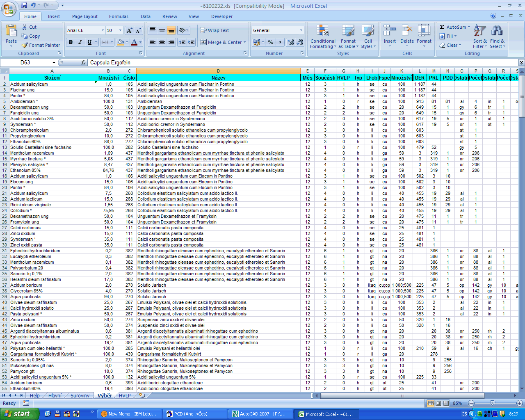Click the Windows start button
This screenshot has width=525, height=420.
20,414
